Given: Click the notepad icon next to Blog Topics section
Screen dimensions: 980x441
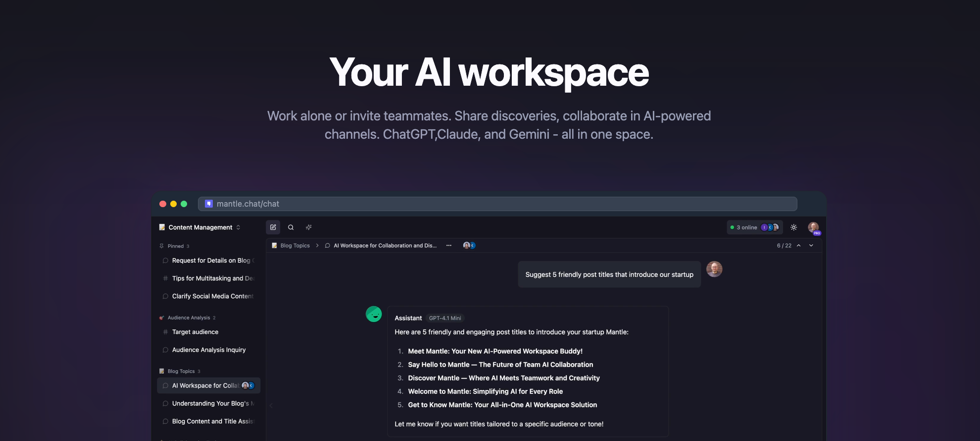Looking at the screenshot, I should coord(162,371).
